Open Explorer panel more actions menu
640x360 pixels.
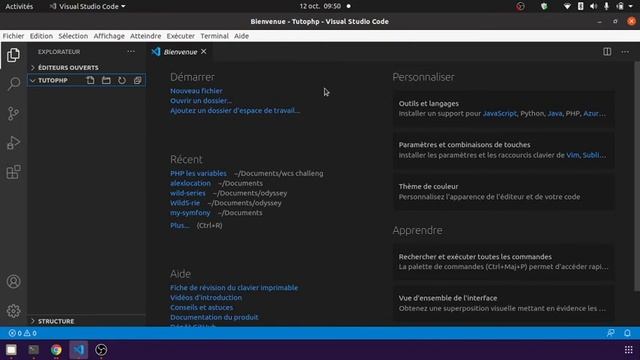[x=131, y=52]
